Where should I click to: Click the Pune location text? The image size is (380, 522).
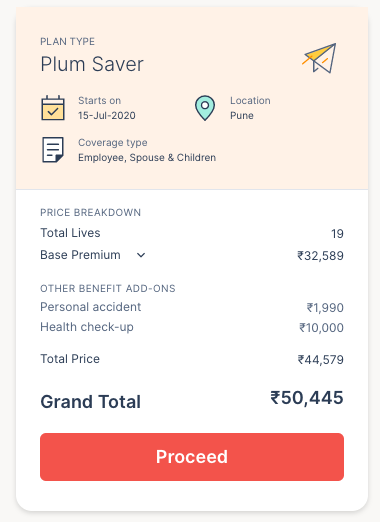pos(242,116)
